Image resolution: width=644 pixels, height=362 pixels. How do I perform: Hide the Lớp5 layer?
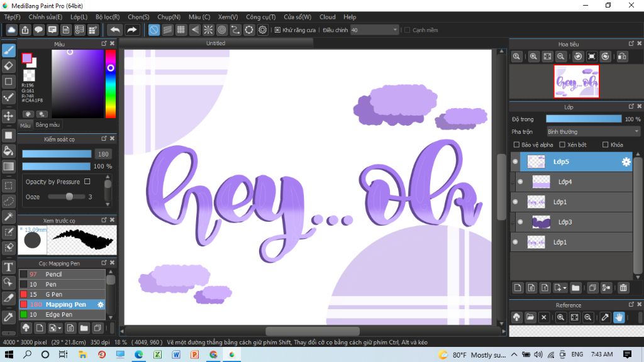tap(516, 162)
